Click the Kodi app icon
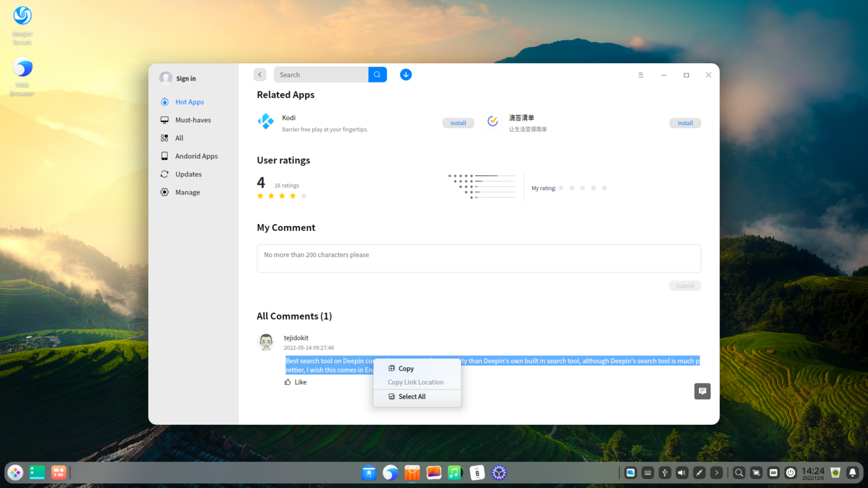This screenshot has width=868, height=488. click(266, 121)
